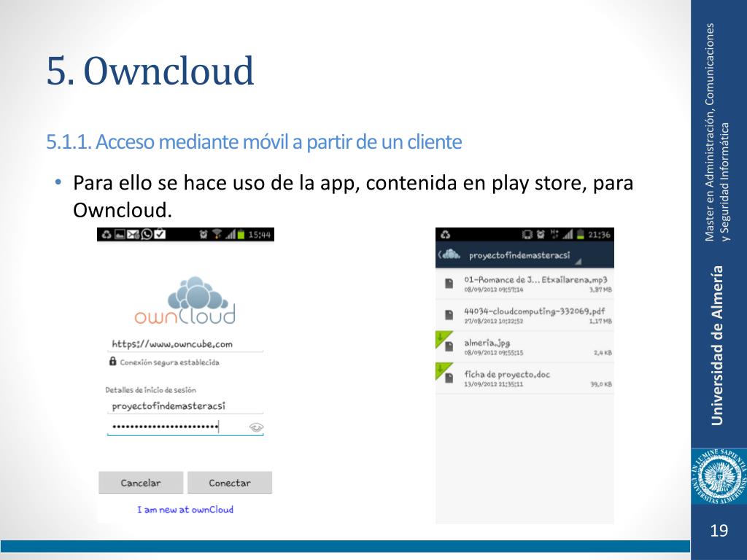747x560 pixels.
Task: Open file almeria.jpg
Action: pyautogui.click(x=525, y=347)
